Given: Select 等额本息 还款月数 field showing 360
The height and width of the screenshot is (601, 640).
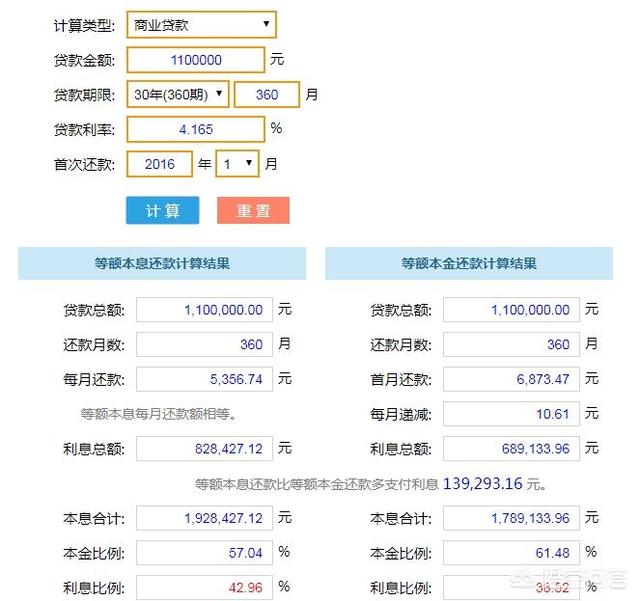Looking at the screenshot, I should pos(204,345).
